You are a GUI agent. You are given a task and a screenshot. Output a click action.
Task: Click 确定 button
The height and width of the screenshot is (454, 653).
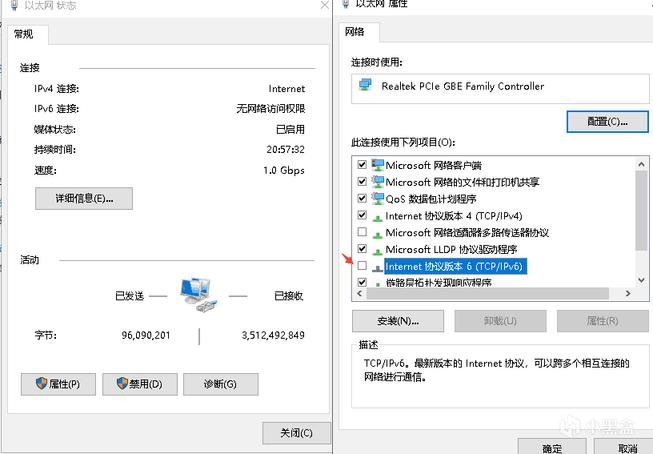click(x=552, y=447)
